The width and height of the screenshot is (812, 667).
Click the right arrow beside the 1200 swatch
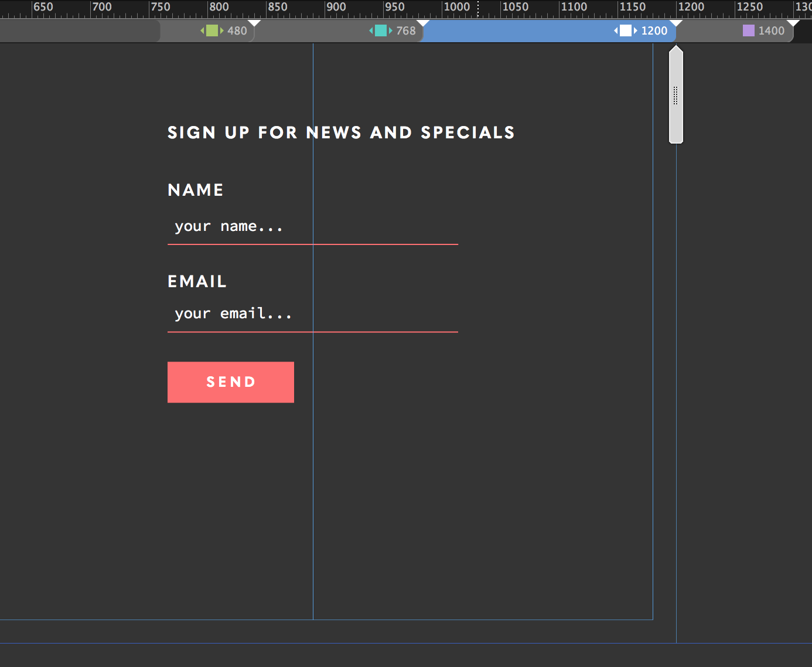[x=636, y=30]
